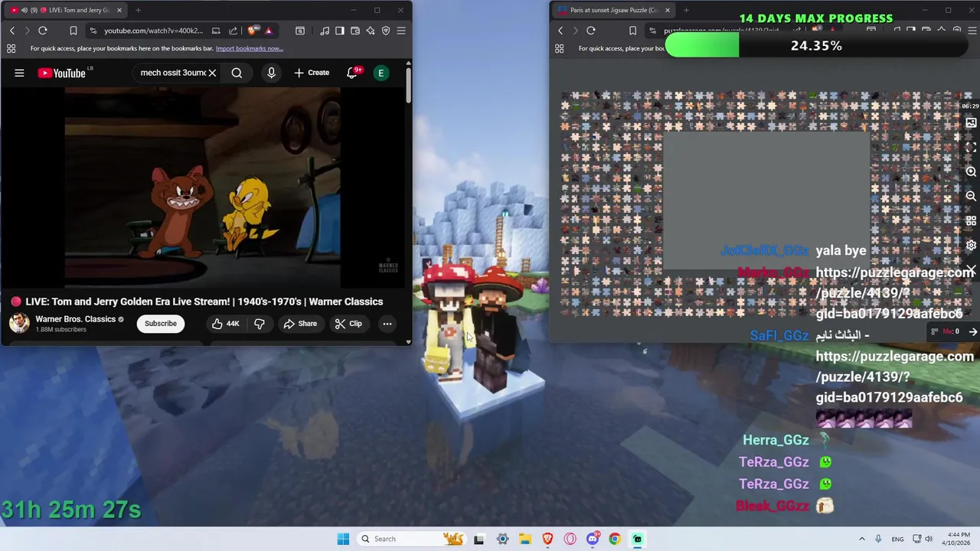
Task: Open Brave Rewards triangle icon
Action: tap(269, 31)
